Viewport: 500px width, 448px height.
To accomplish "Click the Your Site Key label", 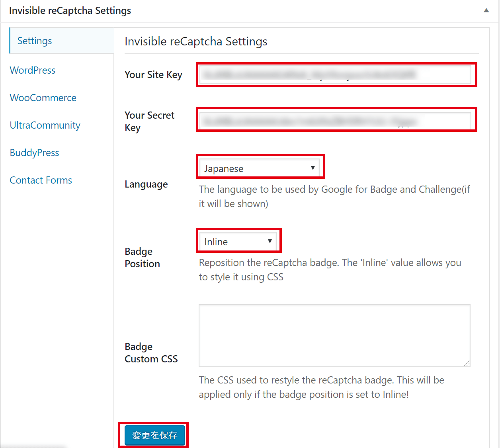I will click(153, 75).
